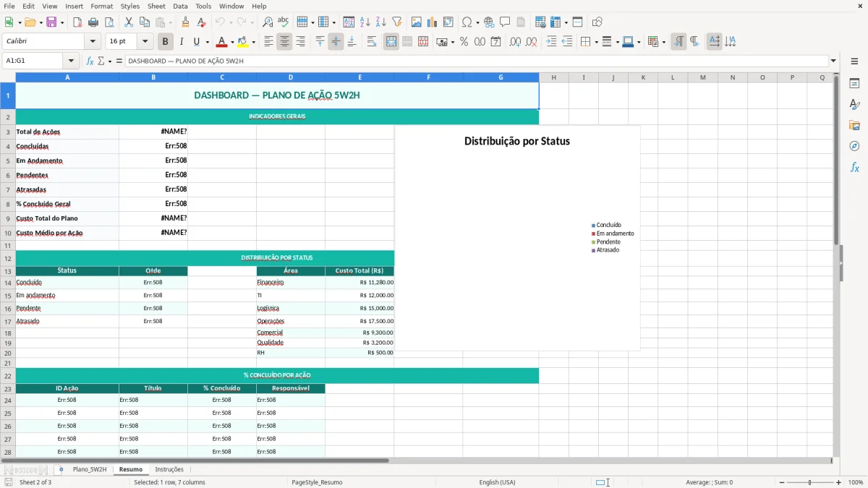Toggle Italic formatting

point(182,42)
